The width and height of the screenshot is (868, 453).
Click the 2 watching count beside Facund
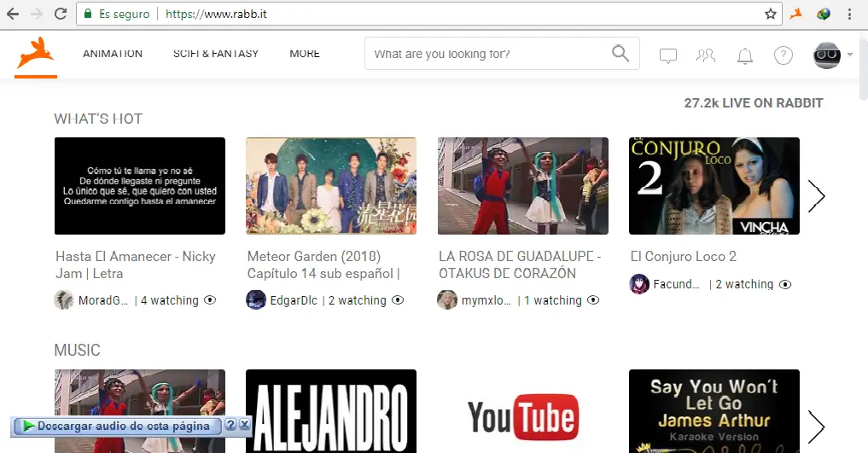[744, 284]
